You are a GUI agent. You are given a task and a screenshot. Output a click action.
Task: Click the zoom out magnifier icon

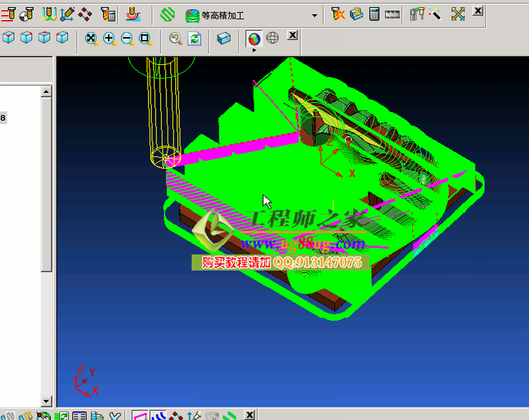[127, 39]
